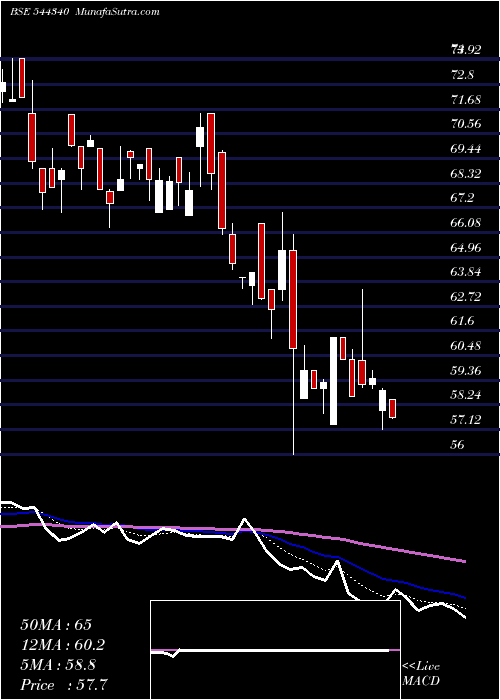Click the tall white candlestick spanning 57 to 61
Screen dimensions: 500x700
(x=333, y=381)
